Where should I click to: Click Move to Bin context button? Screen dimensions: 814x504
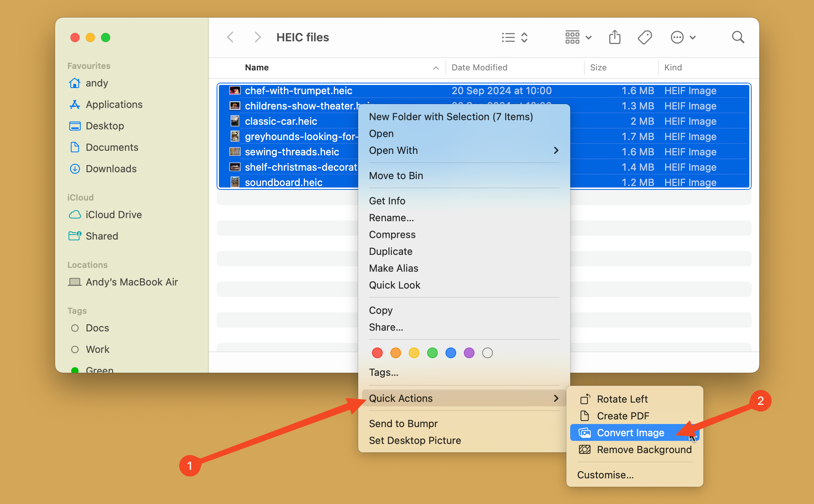pyautogui.click(x=396, y=176)
